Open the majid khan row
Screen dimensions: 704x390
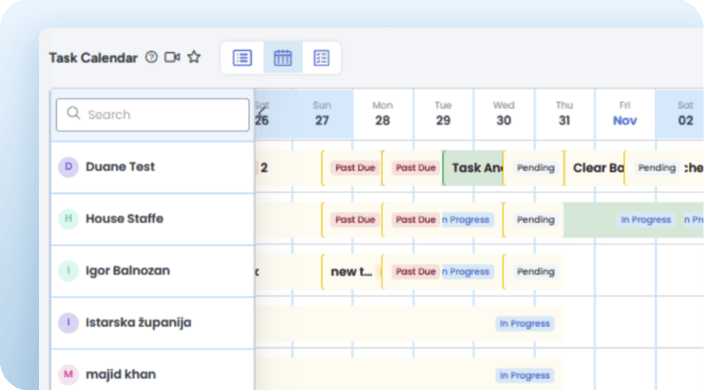[x=153, y=370]
